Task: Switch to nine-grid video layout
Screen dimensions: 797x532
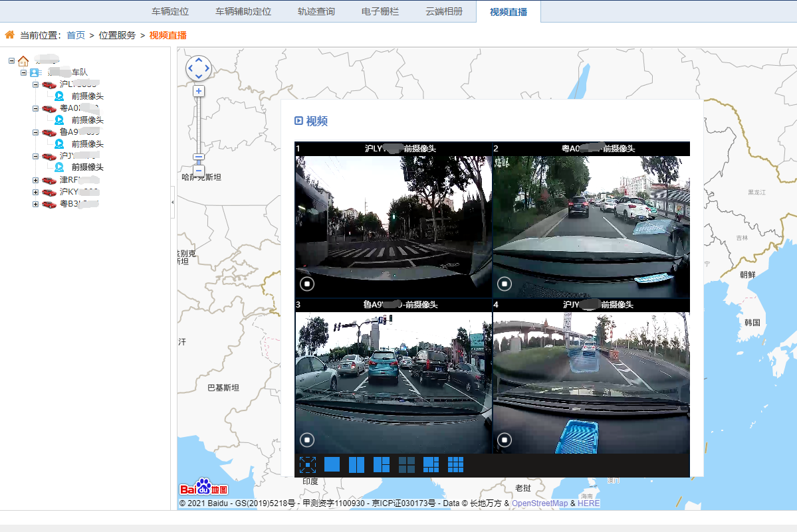Action: click(x=455, y=465)
